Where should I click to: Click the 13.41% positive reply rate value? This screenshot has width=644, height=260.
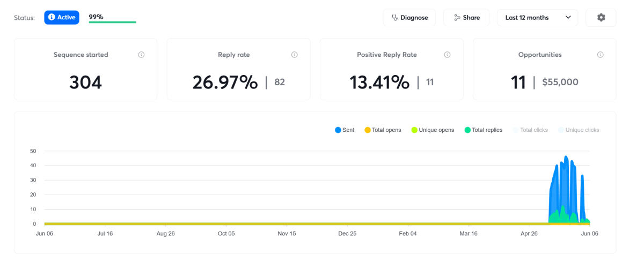click(379, 83)
